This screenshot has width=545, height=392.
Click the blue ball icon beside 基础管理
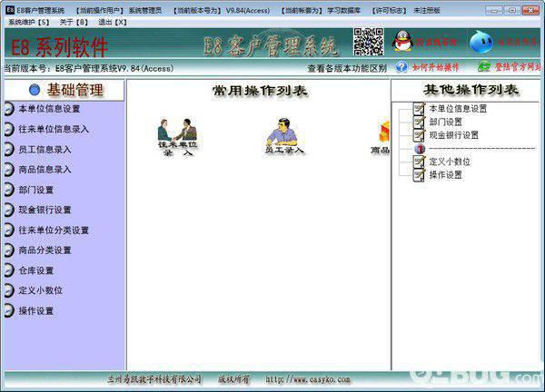coord(35,90)
